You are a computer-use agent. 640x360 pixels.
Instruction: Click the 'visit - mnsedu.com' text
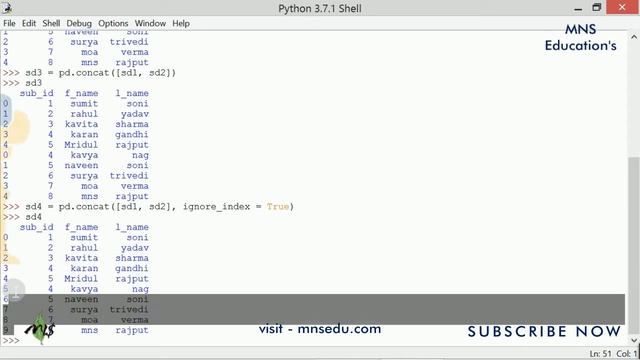click(x=320, y=329)
